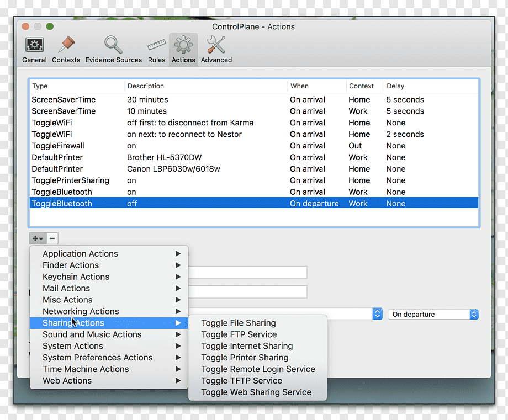Choose Toggle TFTP Service
The image size is (508, 420).
point(257,381)
